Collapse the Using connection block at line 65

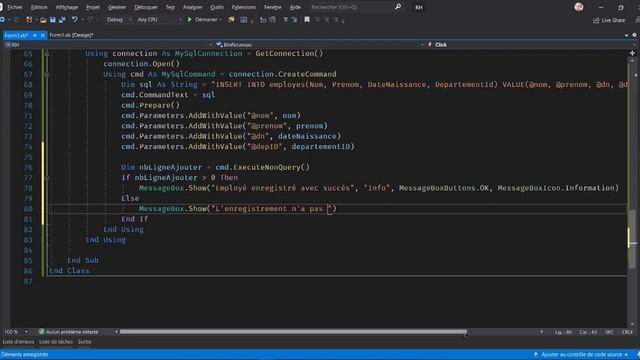click(47, 53)
